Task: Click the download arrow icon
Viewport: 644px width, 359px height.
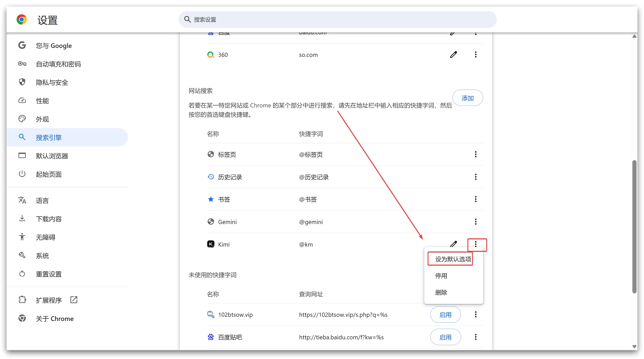Action: click(22, 219)
